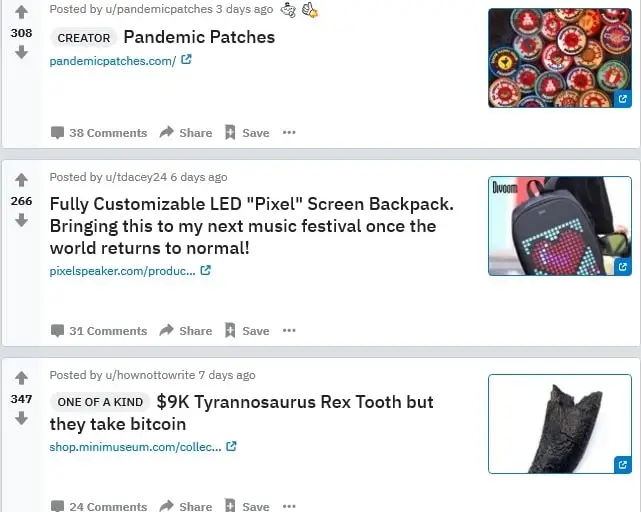The height and width of the screenshot is (512, 641).
Task: Downvote the Pandemic Patches post
Action: 21,52
